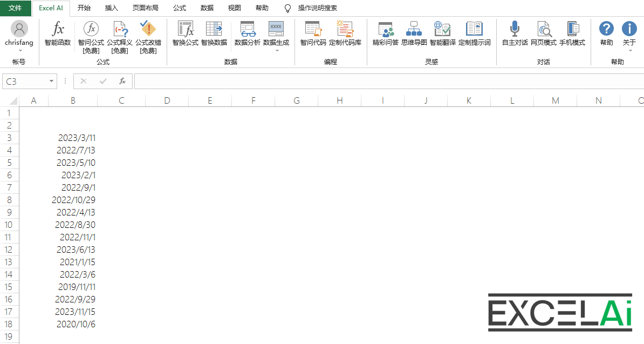The width and height of the screenshot is (644, 344).
Task: Select cell with date 2022/8/30
Action: pyautogui.click(x=73, y=225)
